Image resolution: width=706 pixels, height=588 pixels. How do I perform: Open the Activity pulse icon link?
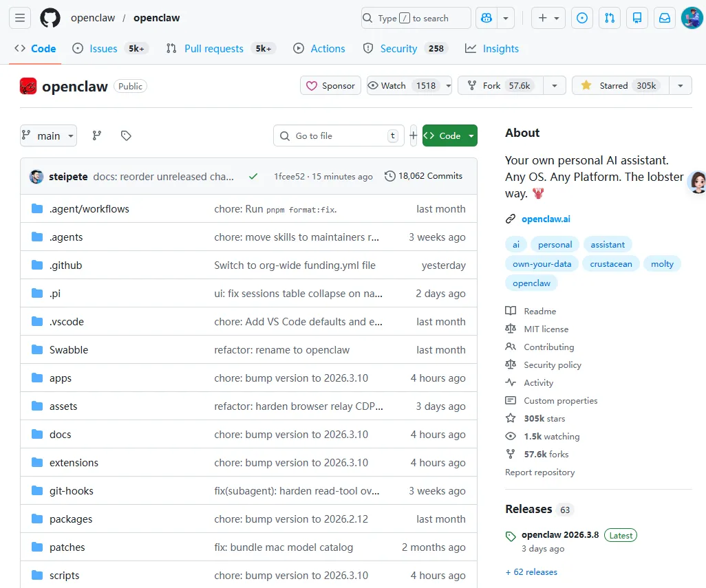[511, 382]
